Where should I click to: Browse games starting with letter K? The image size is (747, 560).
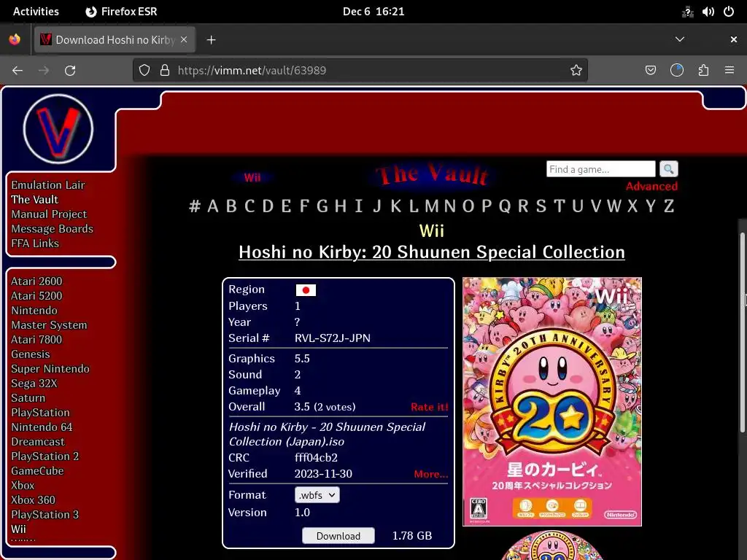[x=395, y=206]
